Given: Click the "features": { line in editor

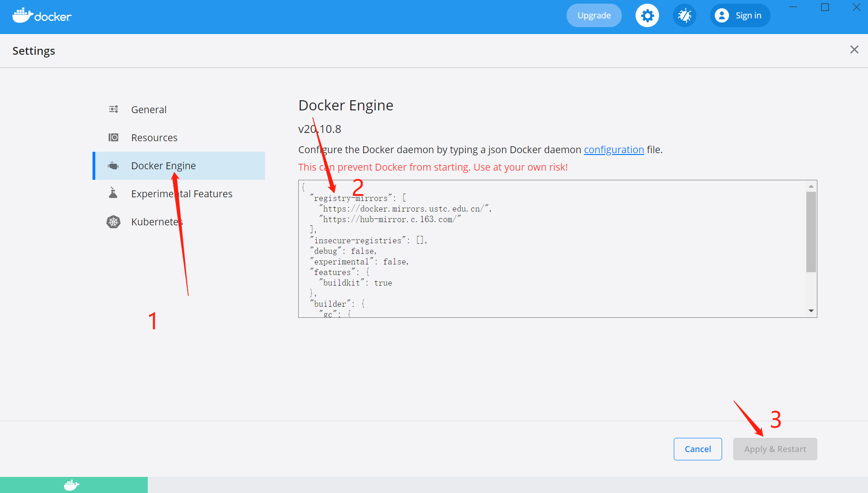Looking at the screenshot, I should (340, 272).
